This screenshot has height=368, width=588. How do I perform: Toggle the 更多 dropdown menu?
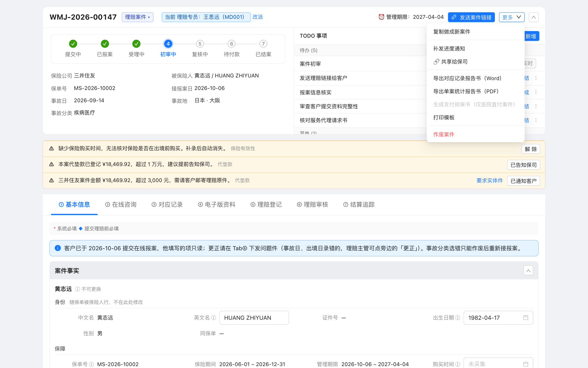(512, 17)
